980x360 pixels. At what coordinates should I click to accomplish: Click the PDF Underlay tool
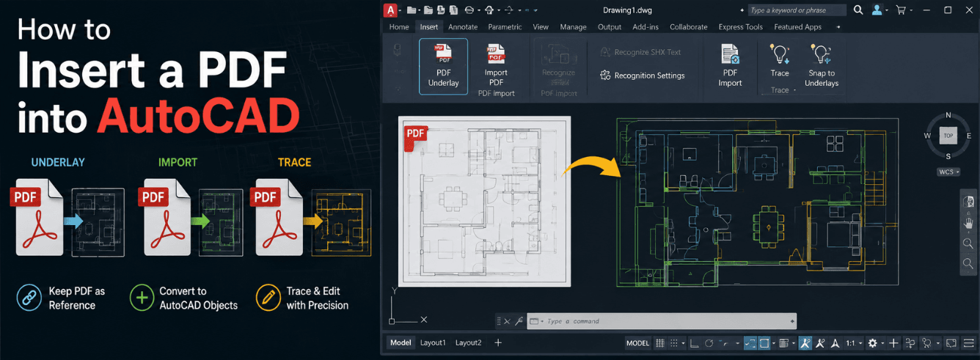coord(443,66)
